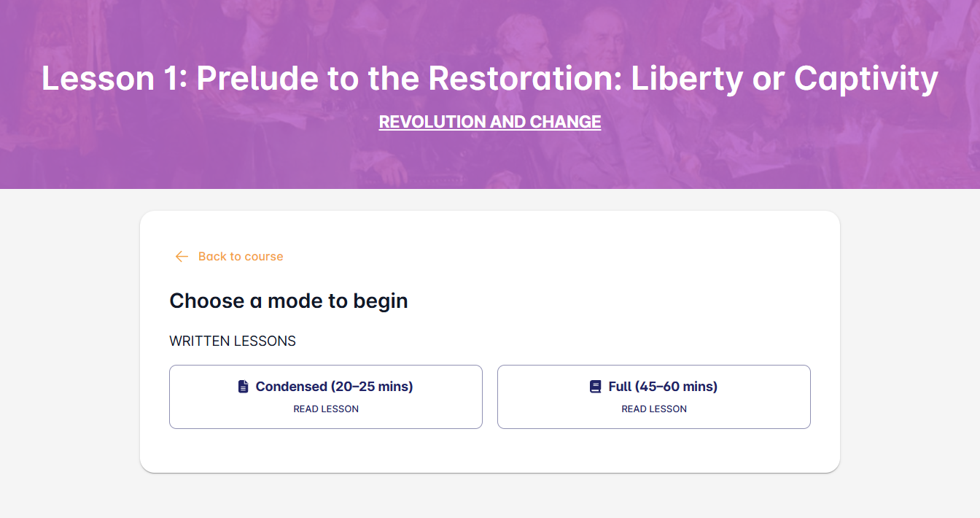Screen dimensions: 980x518
Task: Click the word 'REVOLUTION' in the course subtitle
Action: pos(432,122)
